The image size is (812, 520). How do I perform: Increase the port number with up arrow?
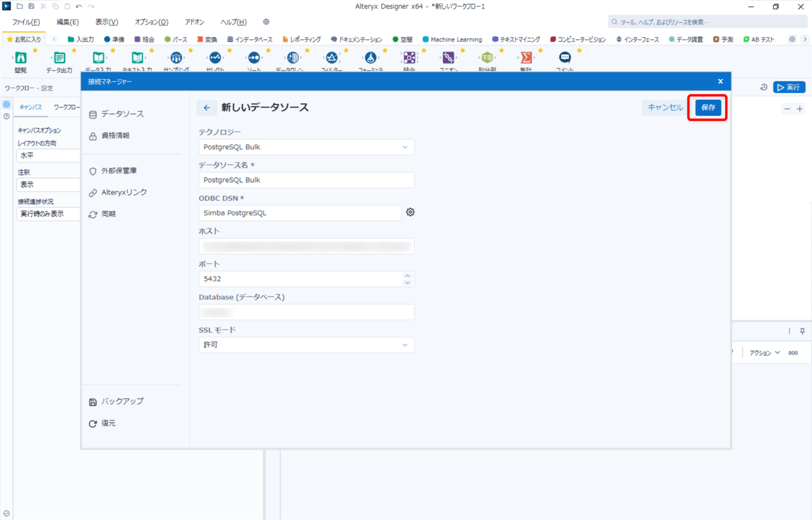pos(408,276)
